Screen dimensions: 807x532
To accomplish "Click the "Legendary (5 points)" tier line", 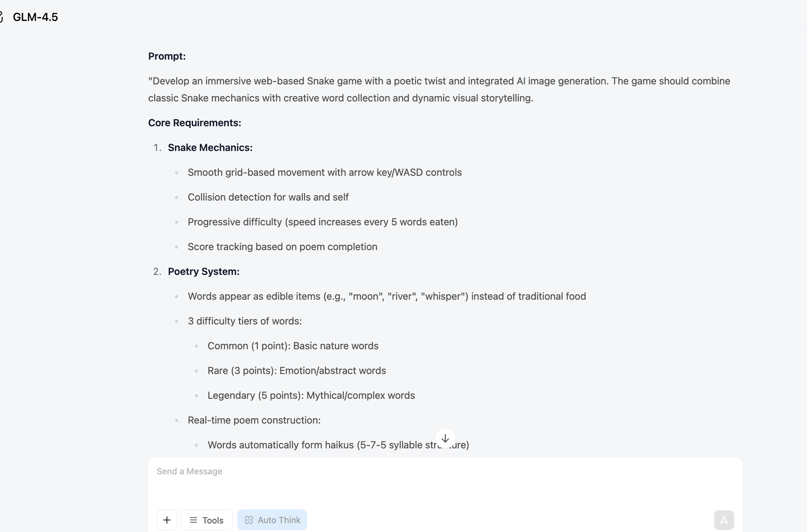I will [311, 395].
